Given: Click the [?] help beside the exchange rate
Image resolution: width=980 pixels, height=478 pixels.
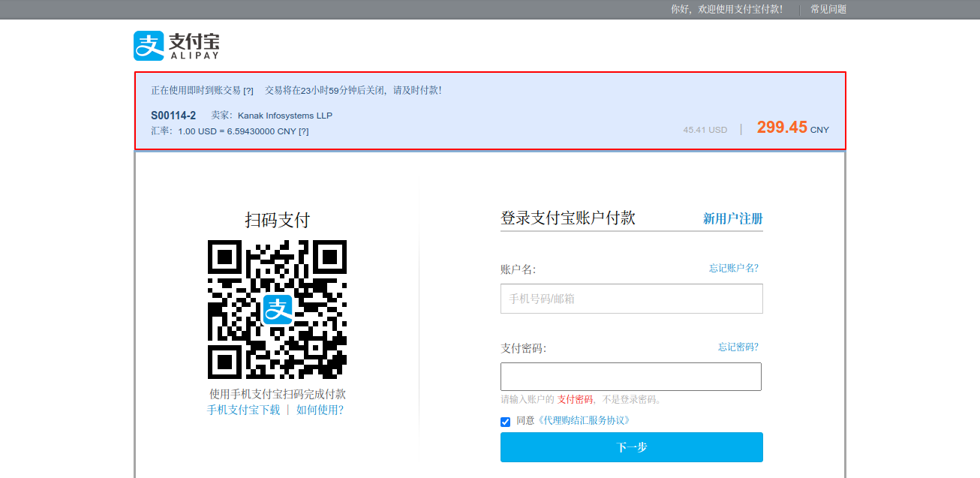Looking at the screenshot, I should pyautogui.click(x=304, y=131).
